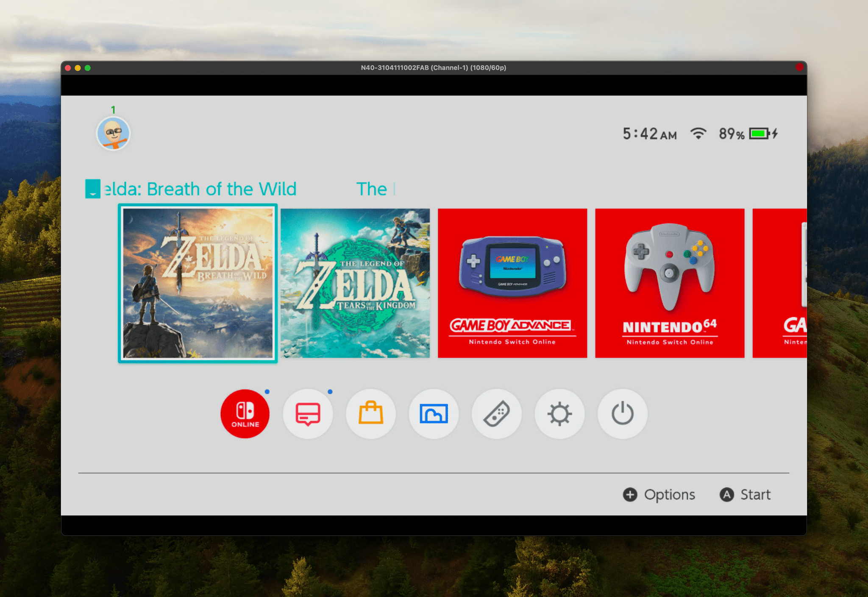Open the Sleep Mode power icon
The height and width of the screenshot is (597, 868).
pyautogui.click(x=622, y=414)
